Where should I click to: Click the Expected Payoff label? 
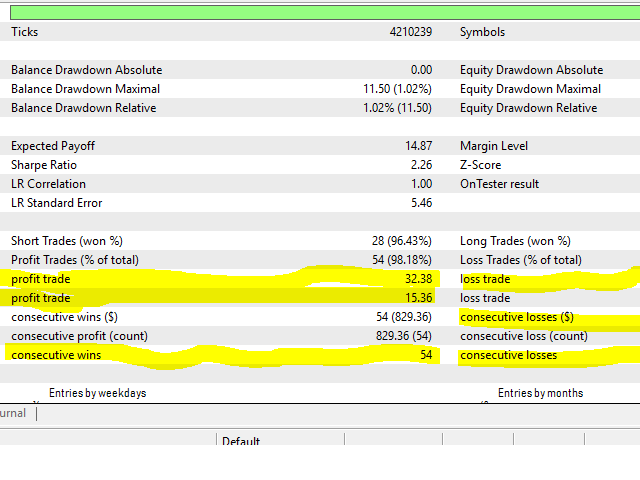click(53, 146)
